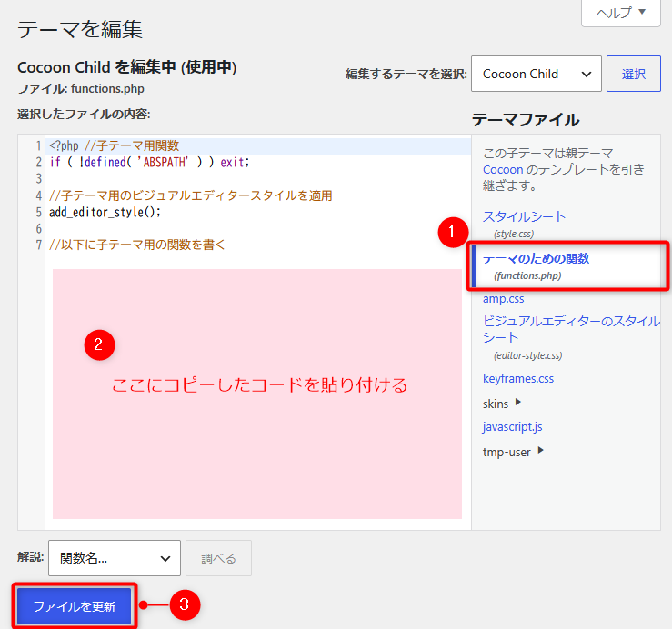Expand the skins folder
The height and width of the screenshot is (629, 672).
tap(501, 404)
